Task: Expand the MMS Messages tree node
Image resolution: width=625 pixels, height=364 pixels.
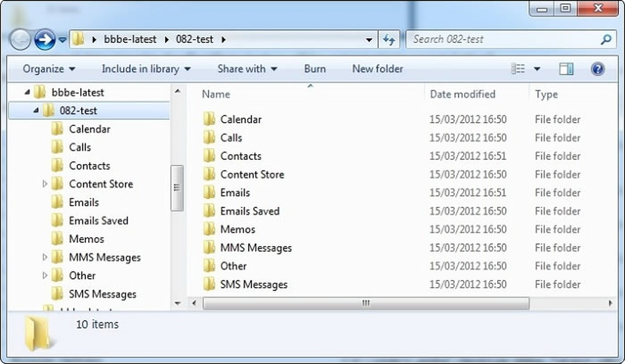Action: pyautogui.click(x=45, y=257)
